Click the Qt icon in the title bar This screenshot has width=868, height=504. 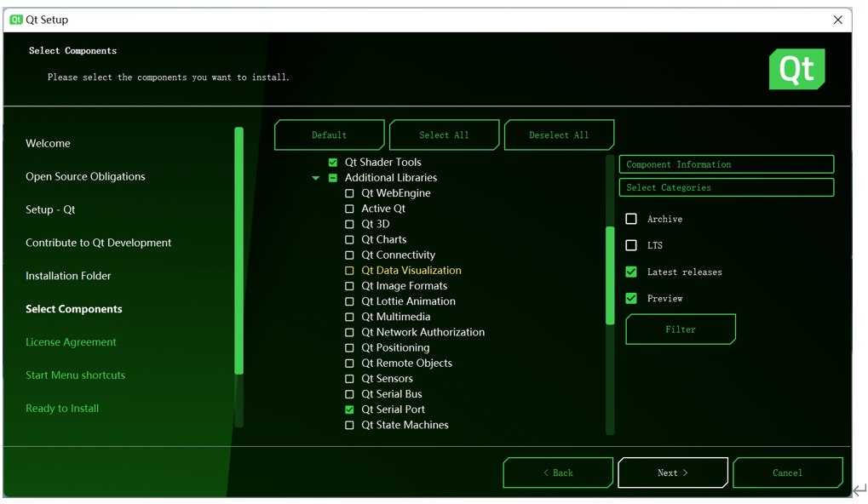pyautogui.click(x=16, y=20)
